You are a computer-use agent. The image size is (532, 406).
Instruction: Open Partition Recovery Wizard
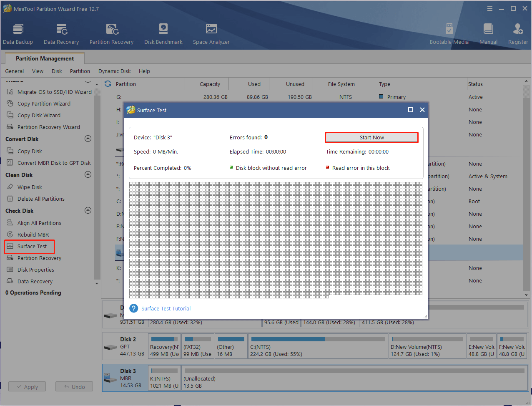43,127
